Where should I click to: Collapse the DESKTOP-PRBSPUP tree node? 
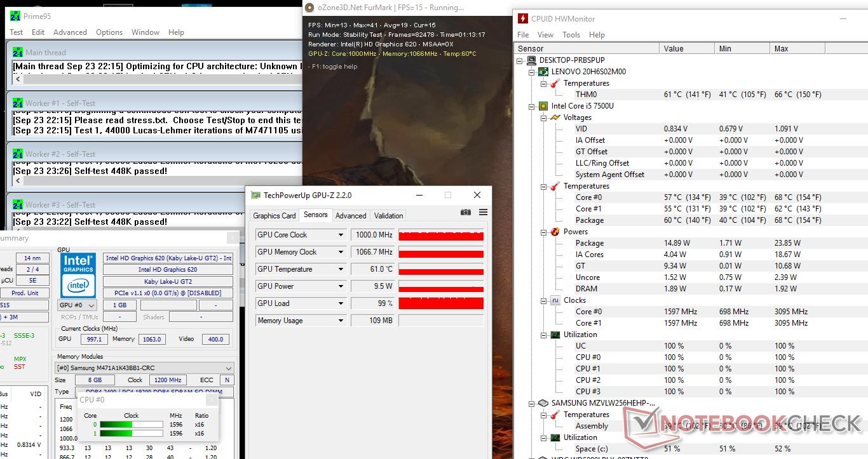[521, 60]
